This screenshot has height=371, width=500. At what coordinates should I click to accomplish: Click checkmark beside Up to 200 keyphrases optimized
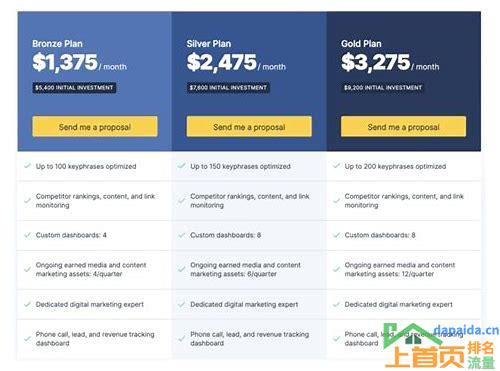(x=336, y=166)
